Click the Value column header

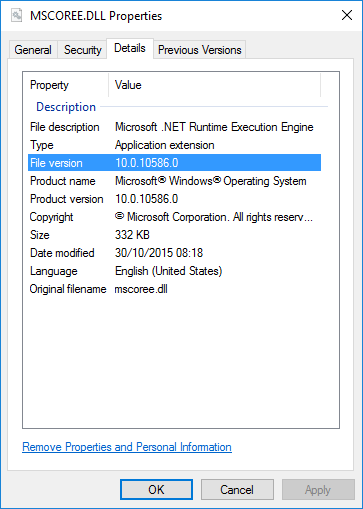coord(215,85)
